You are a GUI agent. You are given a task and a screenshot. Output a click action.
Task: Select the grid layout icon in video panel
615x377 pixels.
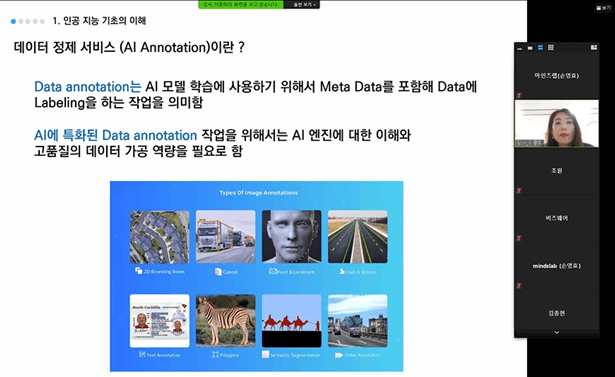[551, 48]
